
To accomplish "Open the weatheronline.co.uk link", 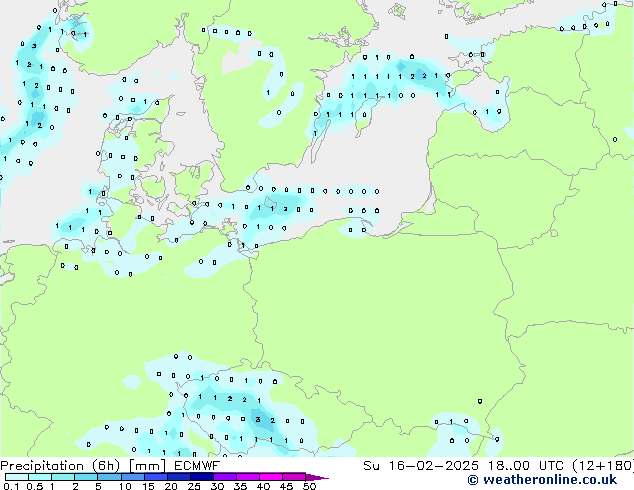I will tap(542, 480).
